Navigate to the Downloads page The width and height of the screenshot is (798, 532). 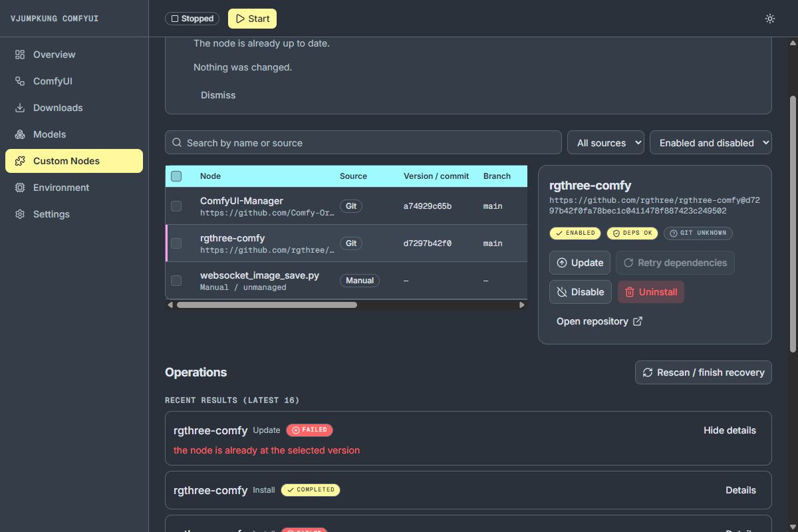coord(74,108)
